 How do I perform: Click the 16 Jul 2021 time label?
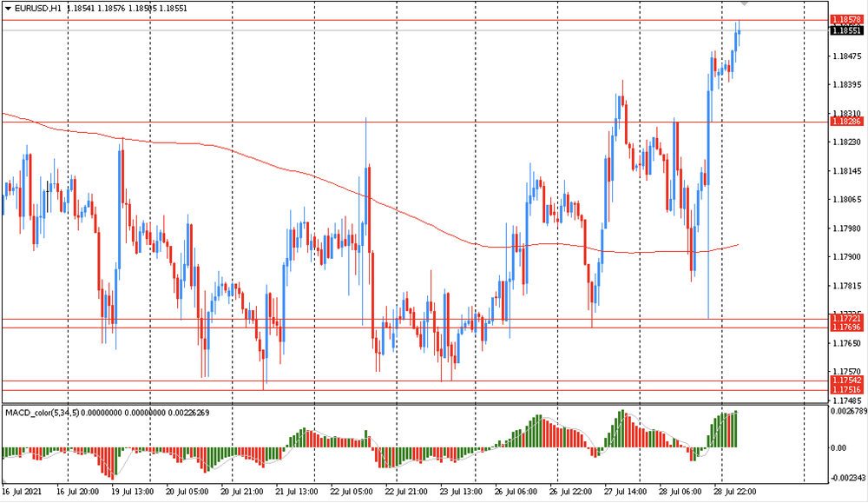click(21, 492)
